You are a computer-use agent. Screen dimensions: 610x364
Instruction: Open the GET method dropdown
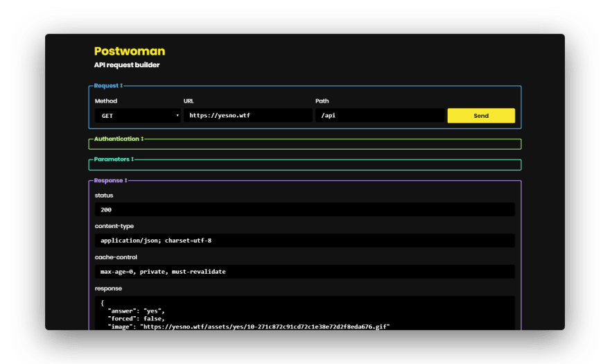(138, 116)
